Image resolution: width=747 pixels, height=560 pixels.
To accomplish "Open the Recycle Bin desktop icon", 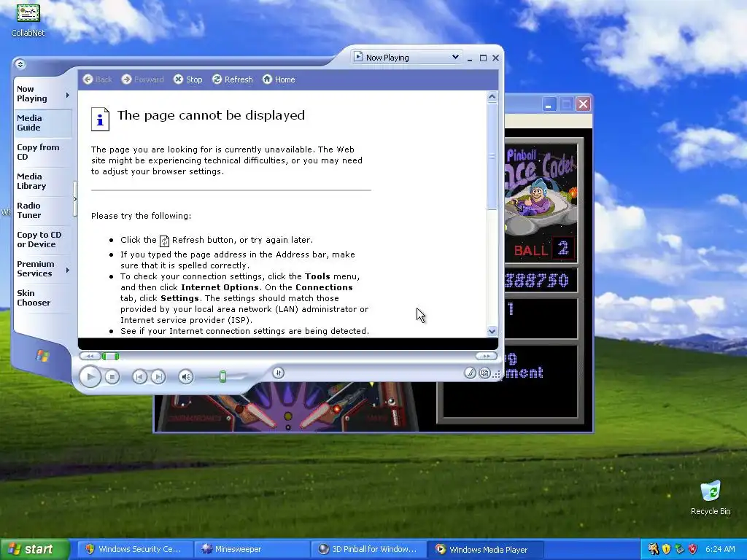I will (x=711, y=497).
